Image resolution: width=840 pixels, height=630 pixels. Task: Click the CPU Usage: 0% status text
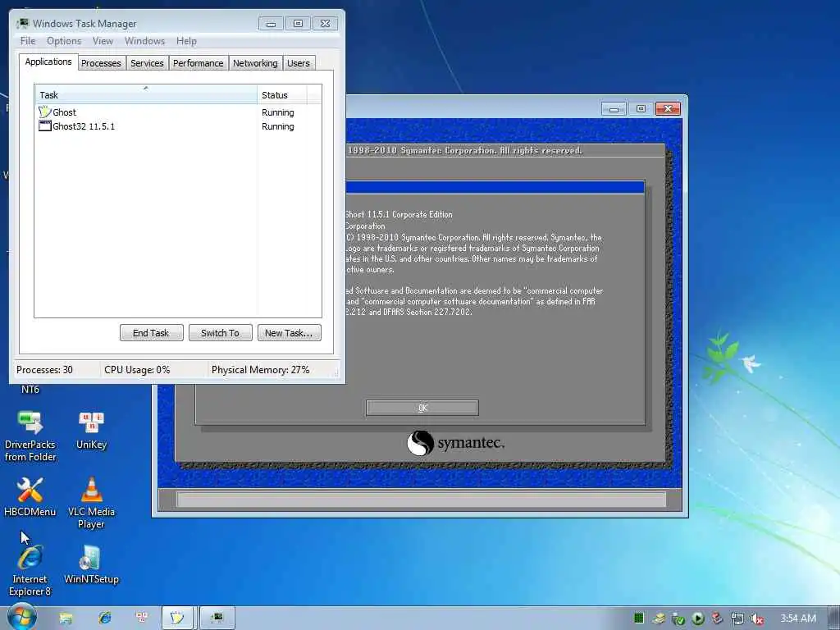137,370
